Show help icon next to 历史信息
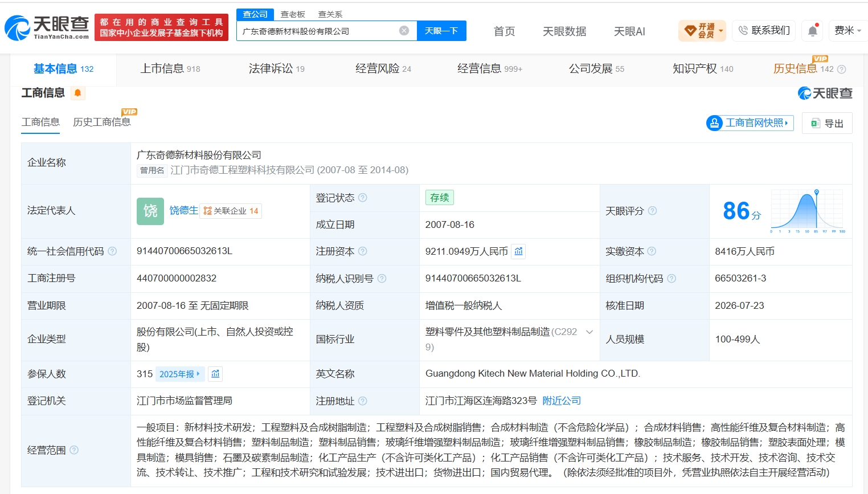Viewport: 868px width, 494px height. tap(842, 70)
